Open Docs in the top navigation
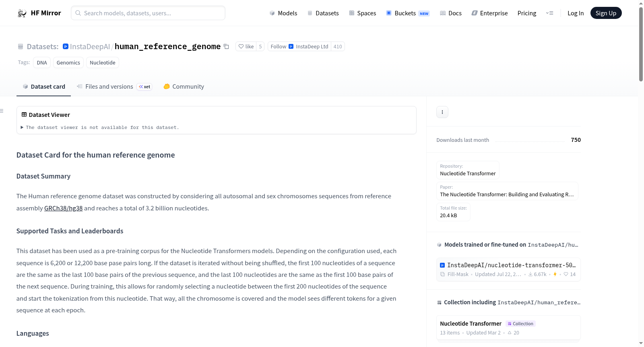This screenshot has width=644, height=347. click(x=451, y=13)
